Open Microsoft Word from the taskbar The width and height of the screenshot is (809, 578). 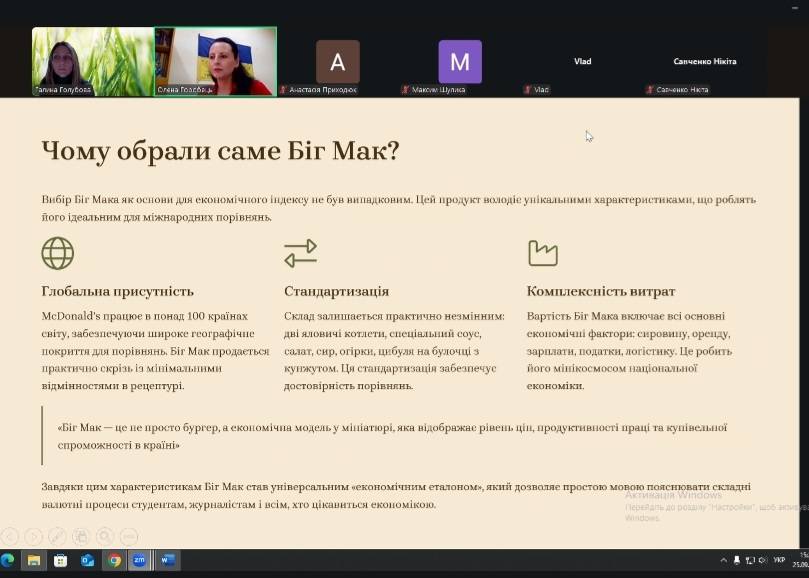167,560
